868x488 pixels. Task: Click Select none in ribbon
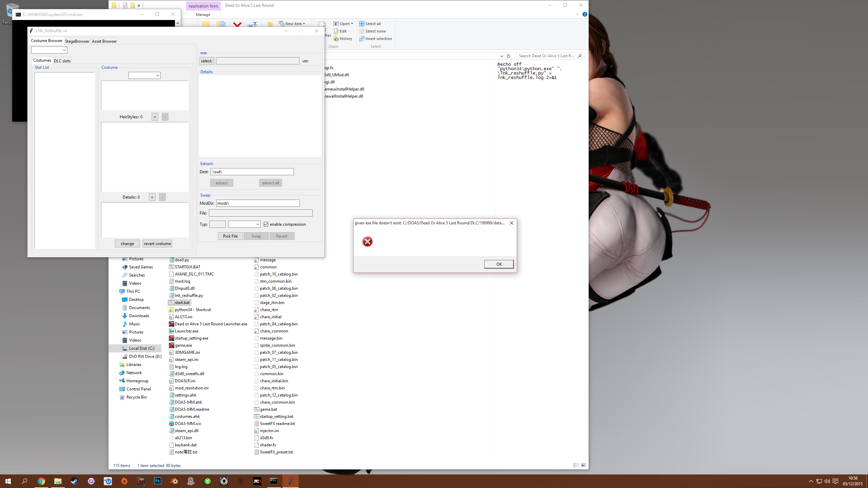372,31
